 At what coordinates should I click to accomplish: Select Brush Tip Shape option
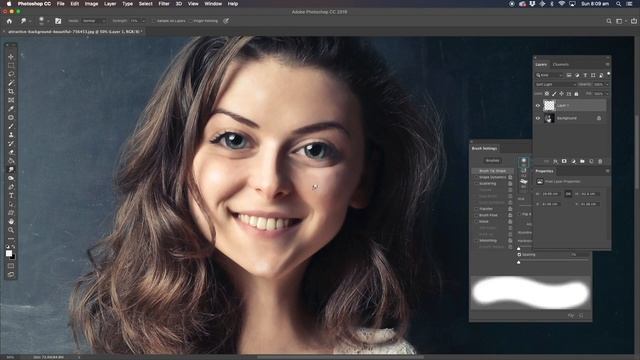pyautogui.click(x=492, y=171)
